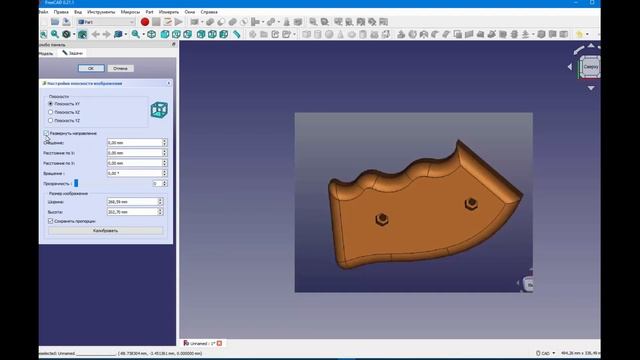Open the Макросы menu

point(130,12)
